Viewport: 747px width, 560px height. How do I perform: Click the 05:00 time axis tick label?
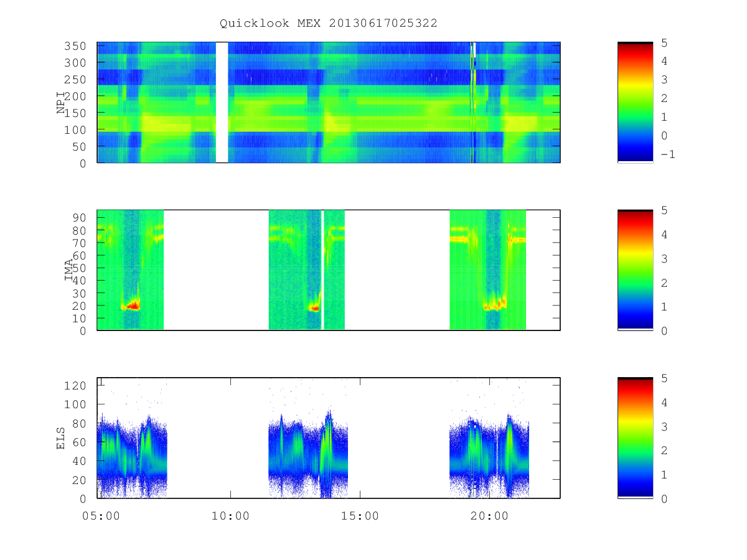tap(101, 516)
